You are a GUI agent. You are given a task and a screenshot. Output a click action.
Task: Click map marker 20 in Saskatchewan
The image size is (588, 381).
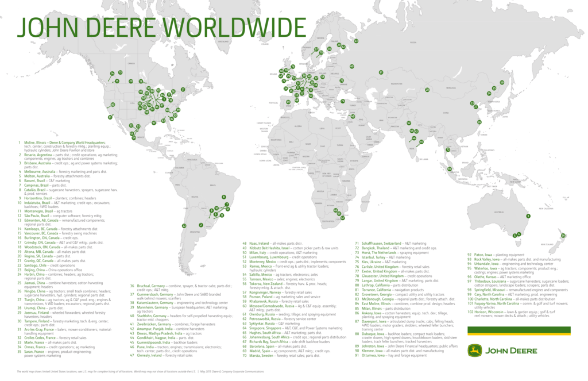pyautogui.click(x=131, y=81)
